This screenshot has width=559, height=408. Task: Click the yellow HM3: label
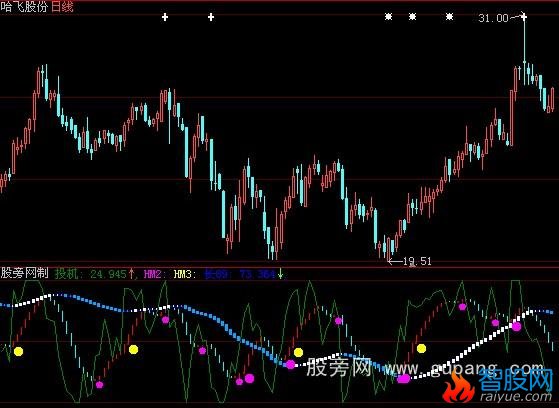(x=185, y=274)
